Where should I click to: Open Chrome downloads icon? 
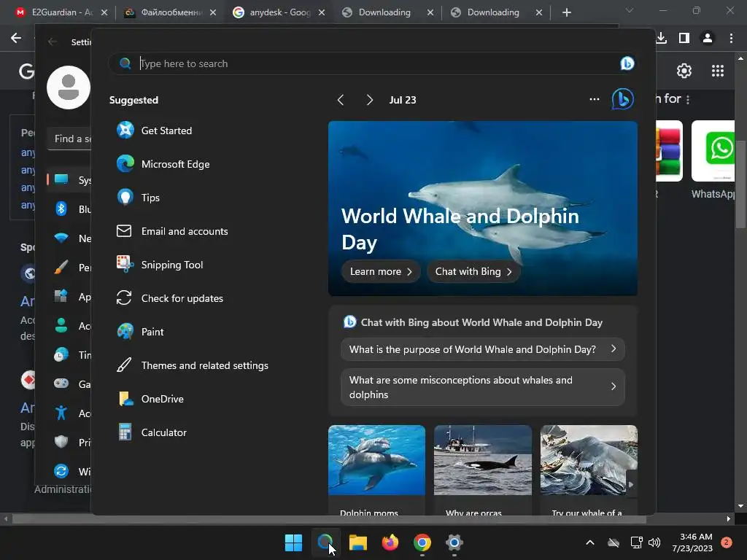click(661, 38)
